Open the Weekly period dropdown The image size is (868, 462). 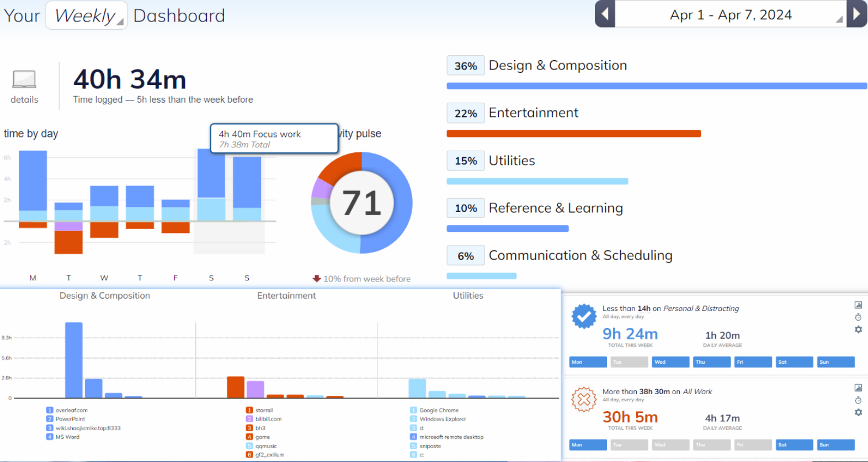[86, 15]
